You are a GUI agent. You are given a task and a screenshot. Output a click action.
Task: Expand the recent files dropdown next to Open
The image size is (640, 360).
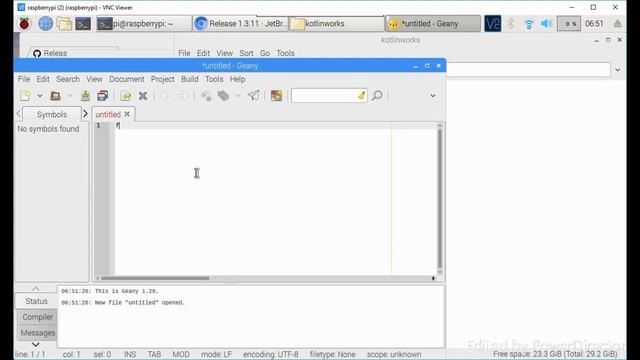pyautogui.click(x=70, y=96)
